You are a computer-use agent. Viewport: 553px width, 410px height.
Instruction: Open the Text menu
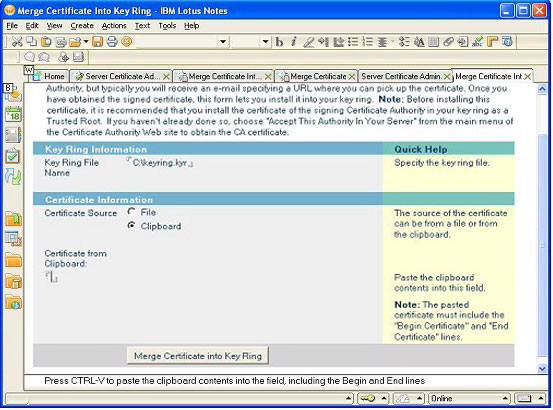(x=142, y=26)
